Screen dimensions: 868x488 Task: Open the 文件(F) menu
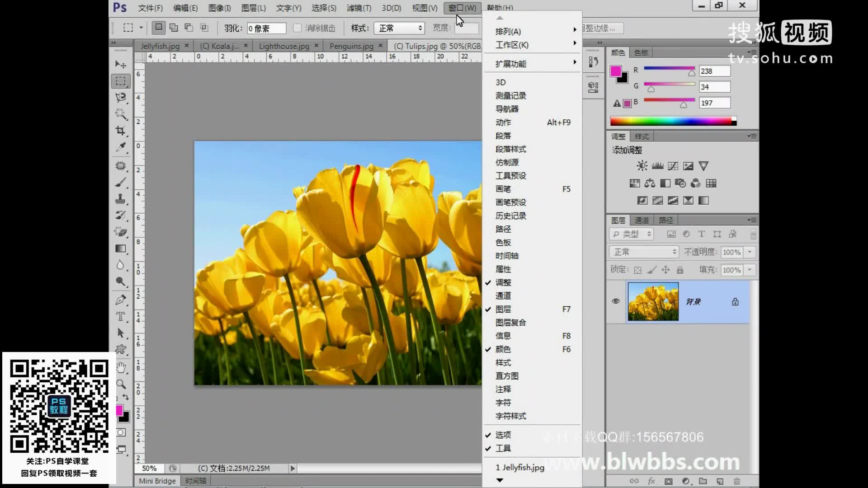click(x=150, y=8)
